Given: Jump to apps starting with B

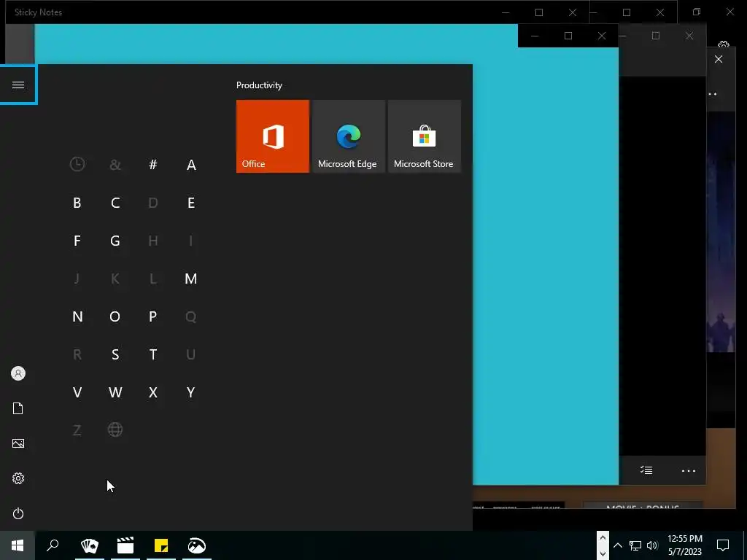Looking at the screenshot, I should [77, 203].
